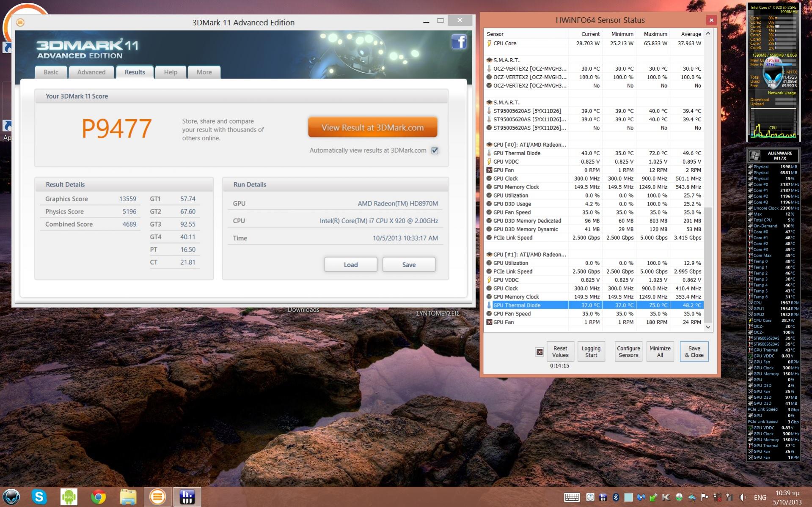Click ENG input language indicator
The height and width of the screenshot is (507, 812).
click(760, 497)
